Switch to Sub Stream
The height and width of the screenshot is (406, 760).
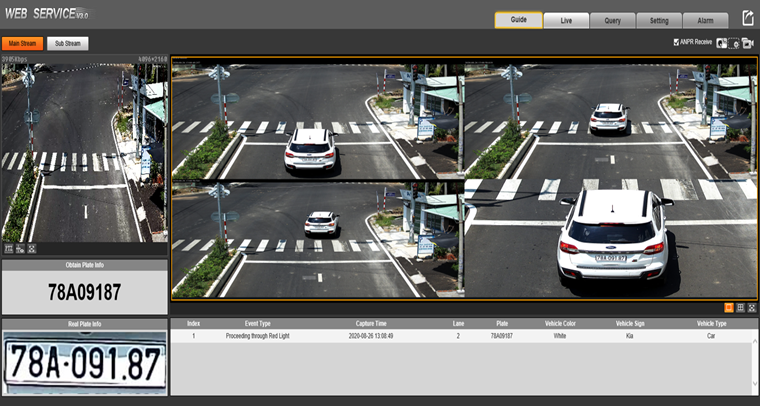tap(67, 44)
